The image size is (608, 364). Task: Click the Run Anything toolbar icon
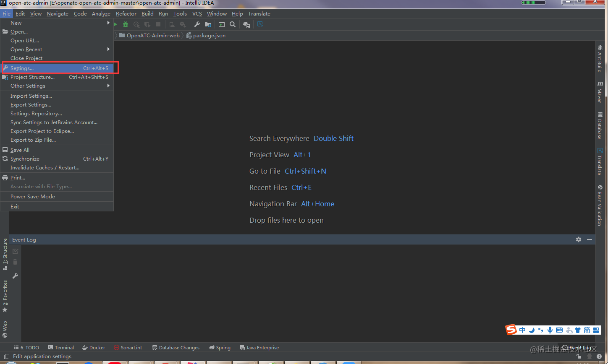click(222, 24)
